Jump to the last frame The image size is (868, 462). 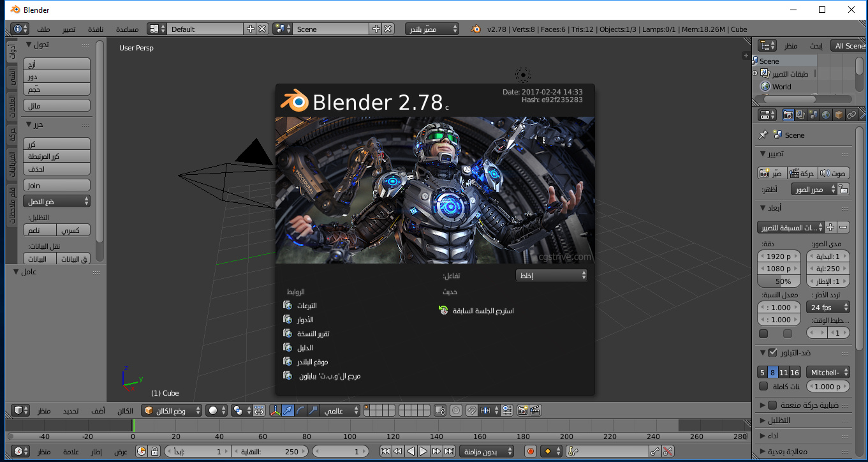tap(449, 451)
